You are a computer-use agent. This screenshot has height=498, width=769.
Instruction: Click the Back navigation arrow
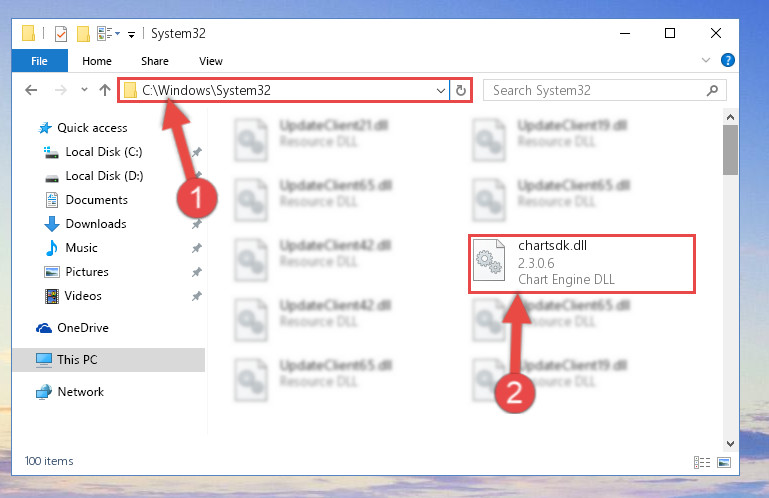(31, 90)
